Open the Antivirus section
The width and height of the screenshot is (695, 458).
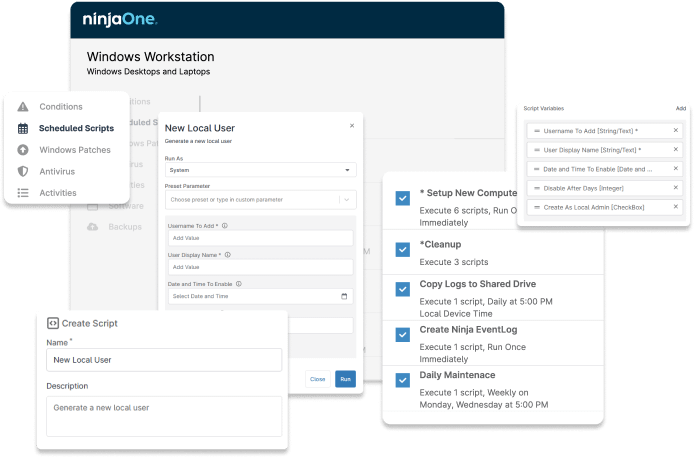tap(57, 171)
